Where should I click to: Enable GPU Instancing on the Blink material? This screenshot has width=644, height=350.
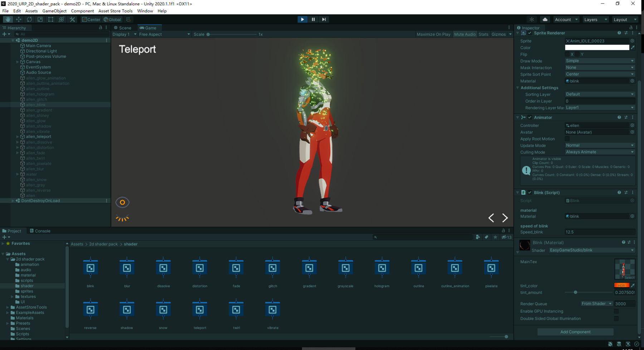616,311
